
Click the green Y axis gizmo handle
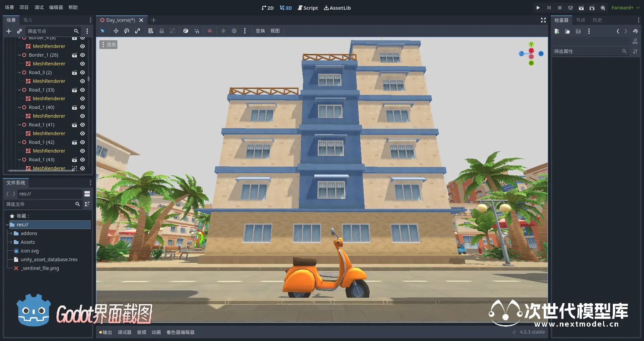coord(531,44)
